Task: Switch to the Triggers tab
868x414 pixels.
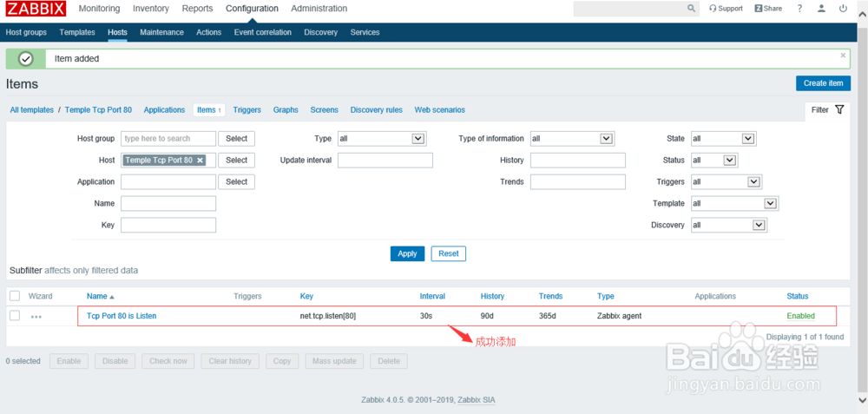Action: point(247,109)
